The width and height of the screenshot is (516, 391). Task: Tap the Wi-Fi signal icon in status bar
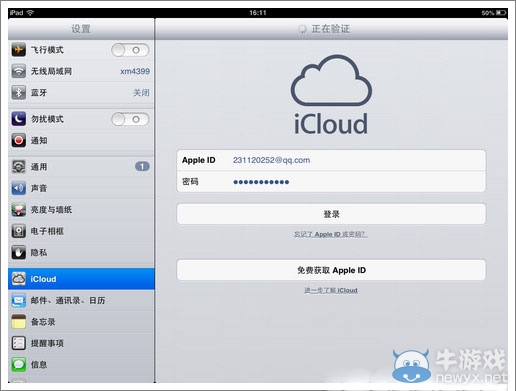pyautogui.click(x=30, y=13)
